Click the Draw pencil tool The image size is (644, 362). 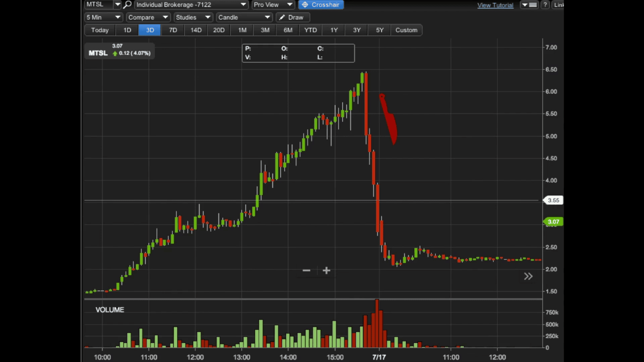point(292,17)
